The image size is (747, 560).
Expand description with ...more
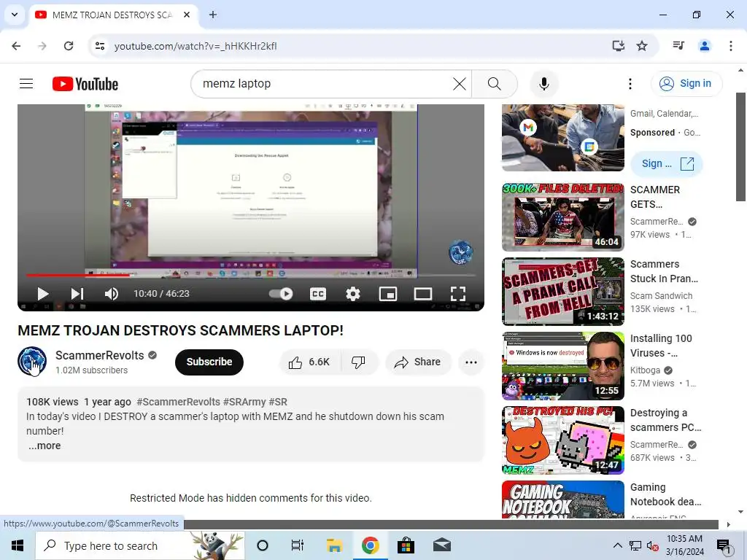click(x=44, y=446)
